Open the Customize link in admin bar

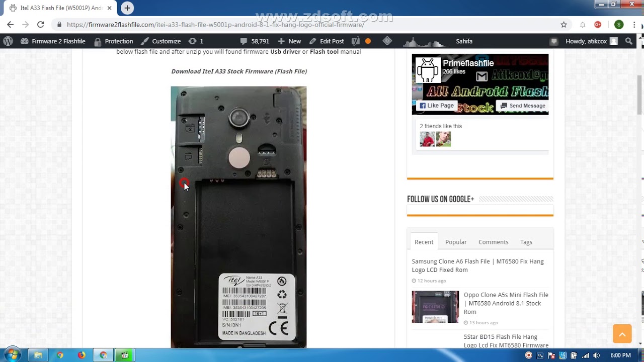coord(161,41)
